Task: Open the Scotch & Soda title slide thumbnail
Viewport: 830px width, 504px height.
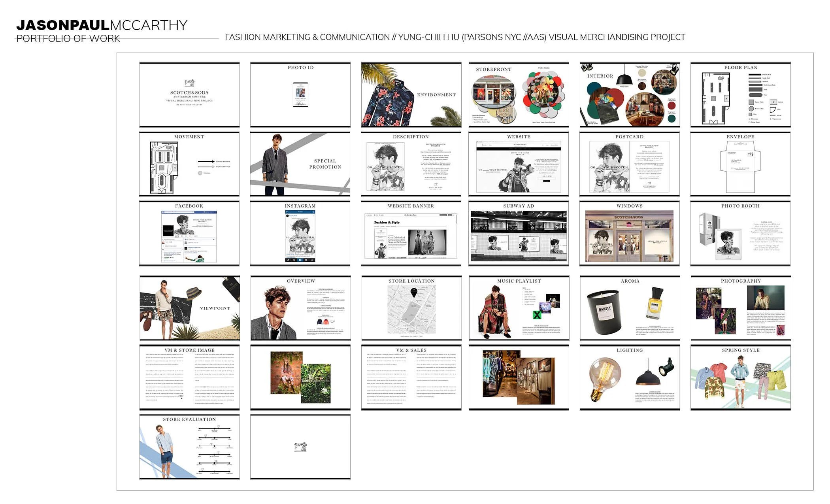Action: 189,94
